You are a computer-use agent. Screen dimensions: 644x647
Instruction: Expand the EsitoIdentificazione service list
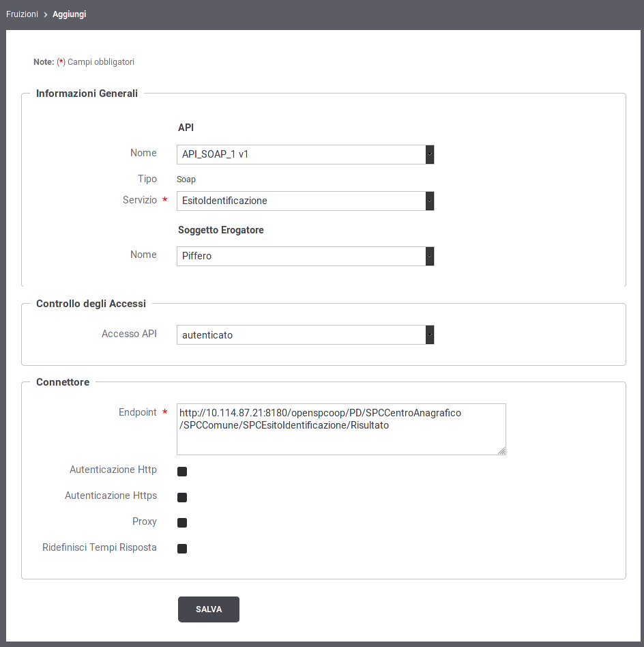point(306,201)
